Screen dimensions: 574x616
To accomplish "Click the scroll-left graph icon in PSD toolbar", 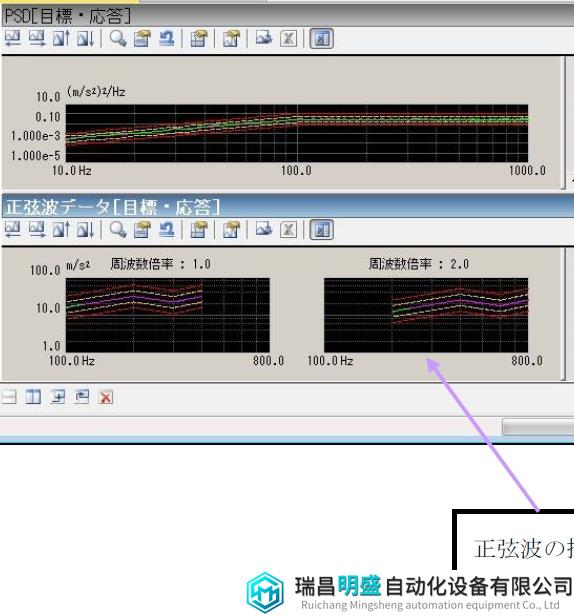I will 13,38.
